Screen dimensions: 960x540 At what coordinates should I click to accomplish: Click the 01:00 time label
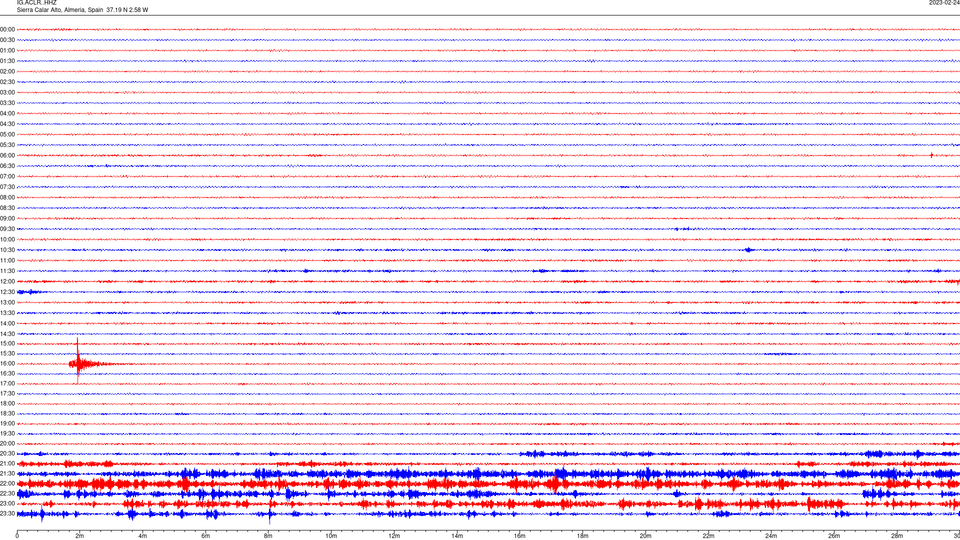coord(7,50)
